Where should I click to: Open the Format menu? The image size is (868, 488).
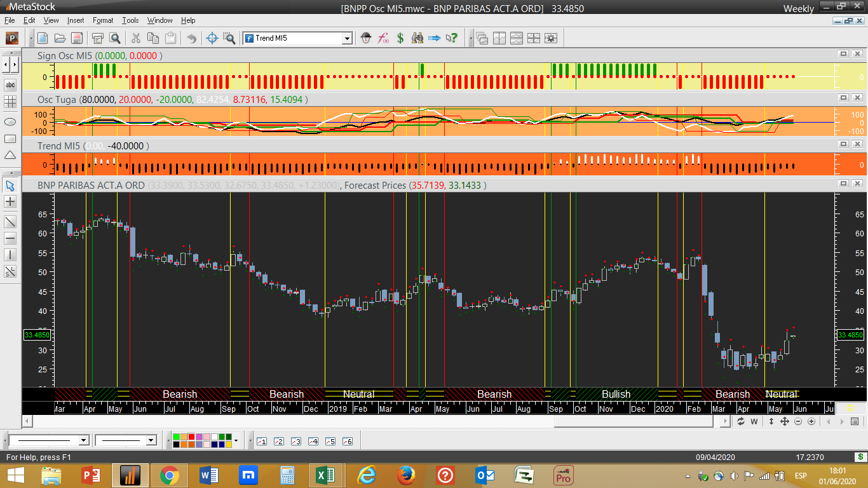point(103,20)
